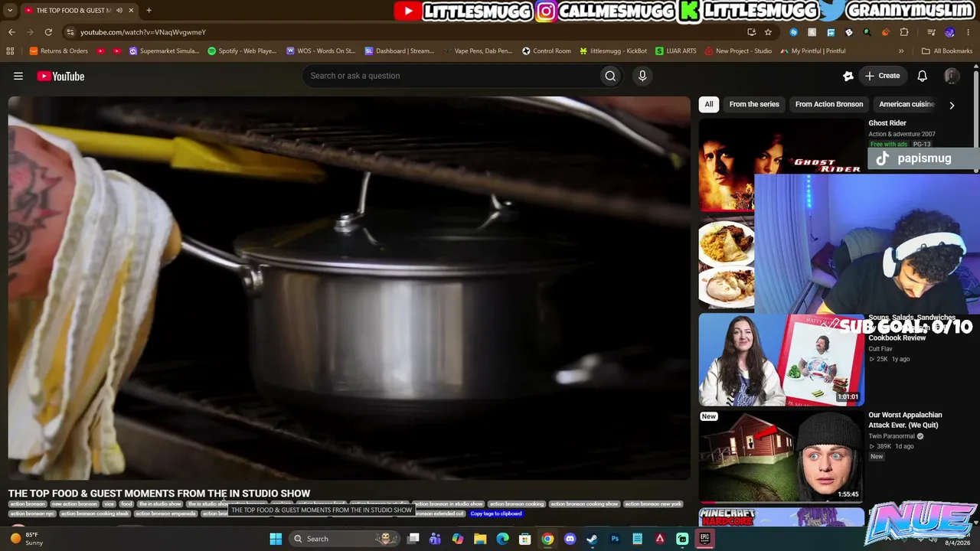Screen dimensions: 980x551
Task: Go back to the previous page
Action: 11,32
